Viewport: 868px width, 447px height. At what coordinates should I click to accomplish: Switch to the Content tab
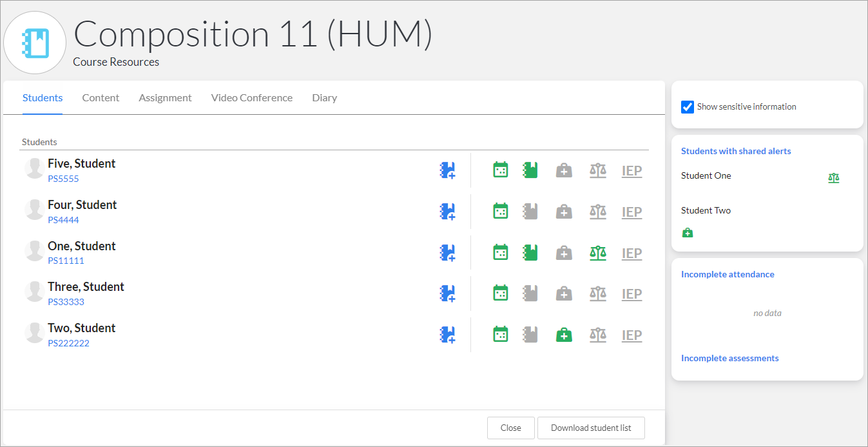click(101, 98)
